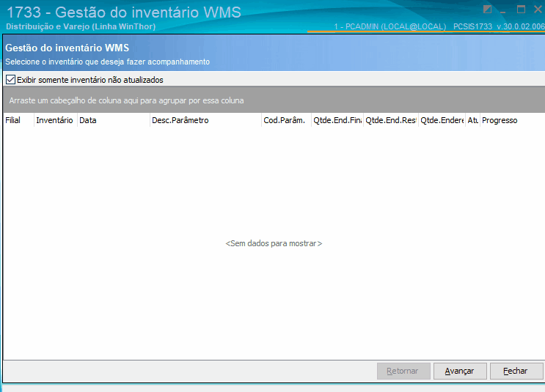Image resolution: width=545 pixels, height=392 pixels.
Task: Click the Retornar button
Action: [x=403, y=371]
